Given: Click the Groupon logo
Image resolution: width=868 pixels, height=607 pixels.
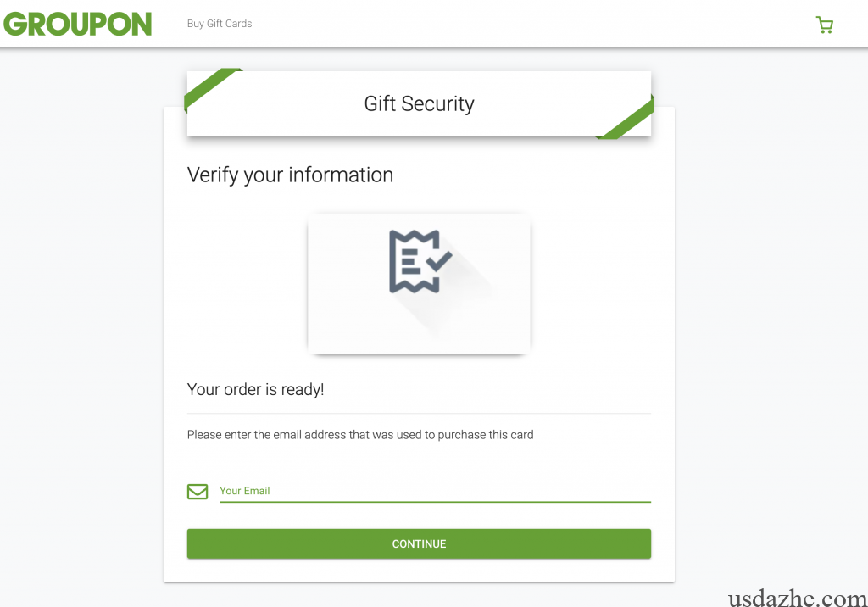Looking at the screenshot, I should (78, 24).
